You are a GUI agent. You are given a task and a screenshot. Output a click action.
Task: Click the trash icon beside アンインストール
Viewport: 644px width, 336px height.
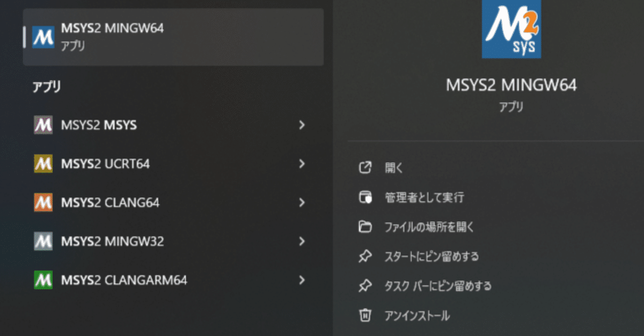(366, 315)
